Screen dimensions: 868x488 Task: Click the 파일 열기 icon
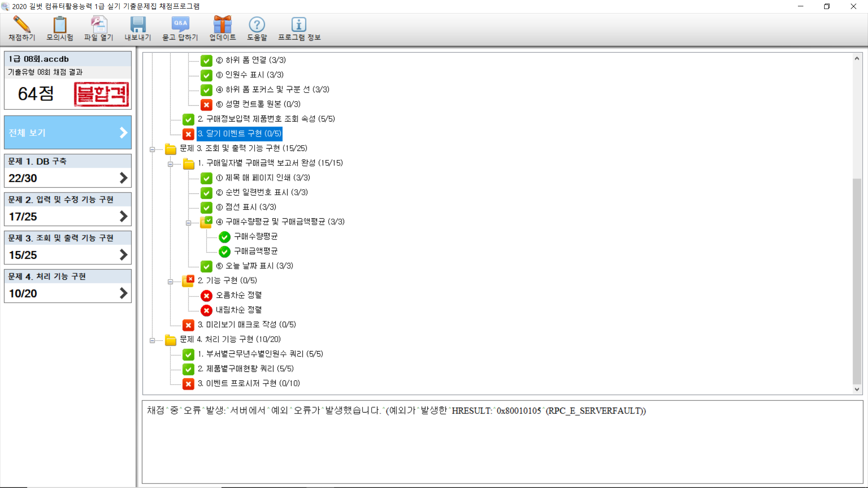(99, 24)
